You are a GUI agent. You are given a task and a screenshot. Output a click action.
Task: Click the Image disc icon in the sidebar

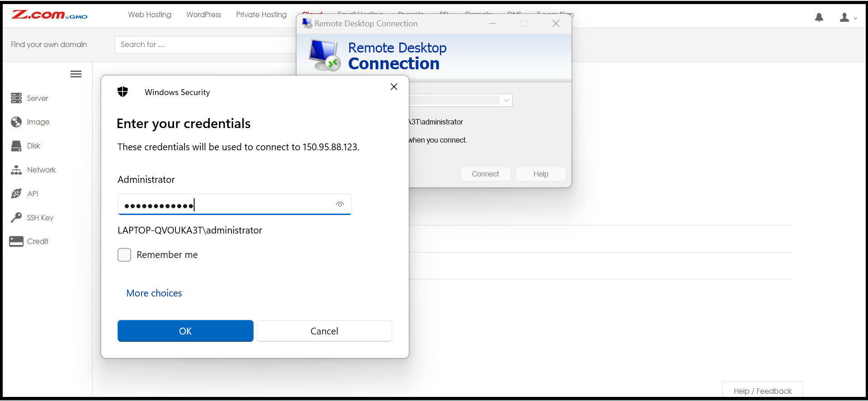tap(16, 122)
